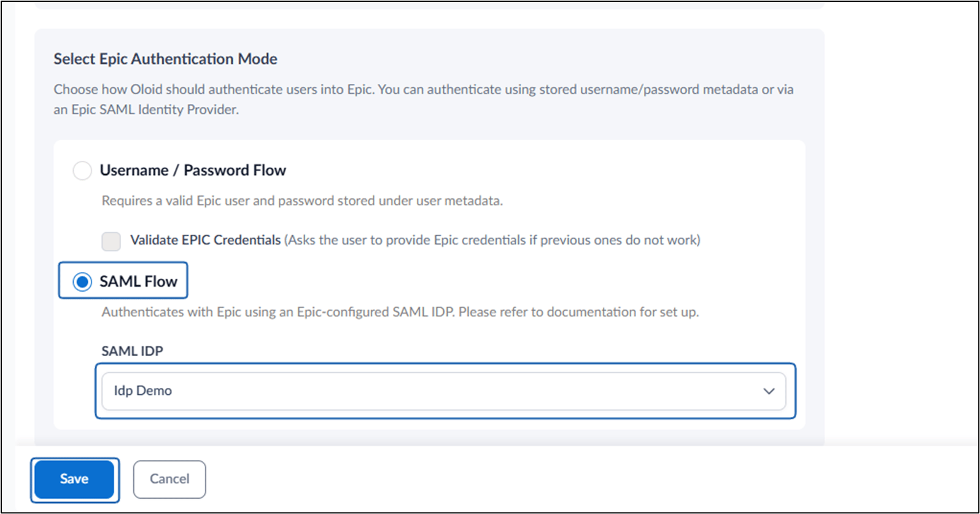
Task: Select the Username / Password Flow radio button
Action: tap(82, 170)
